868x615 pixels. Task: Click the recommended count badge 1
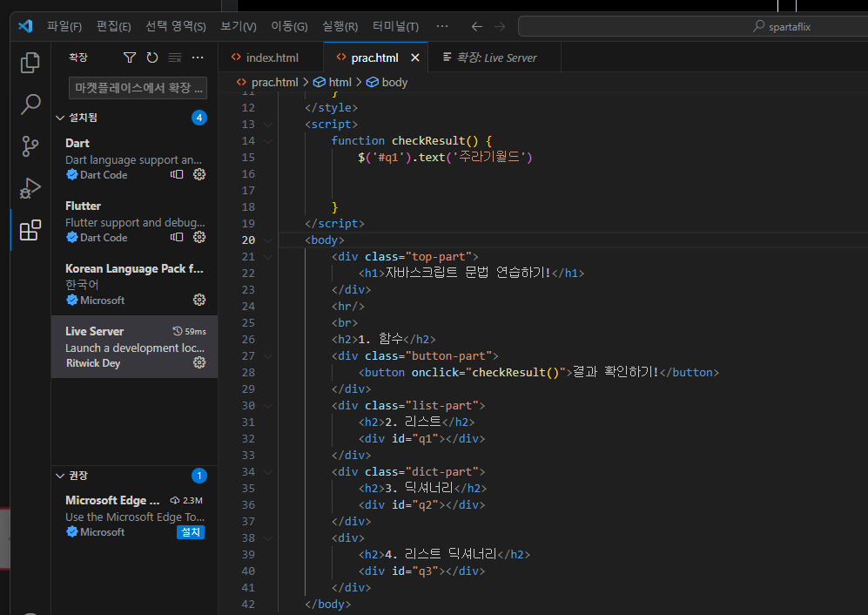coord(199,476)
